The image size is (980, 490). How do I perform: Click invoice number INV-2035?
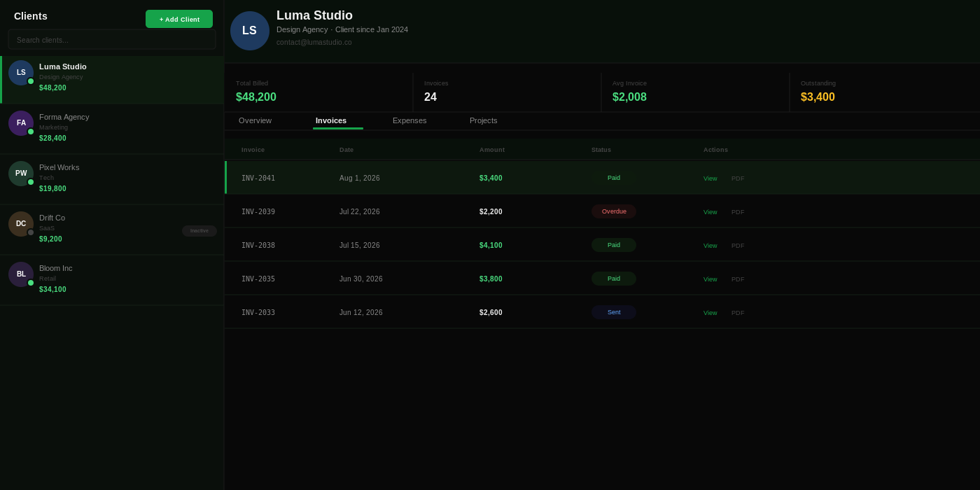(258, 279)
